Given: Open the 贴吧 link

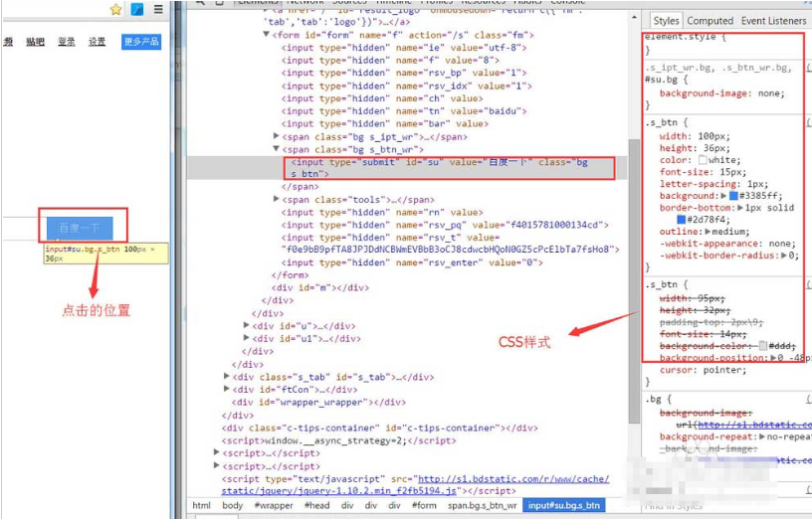Looking at the screenshot, I should 35,42.
